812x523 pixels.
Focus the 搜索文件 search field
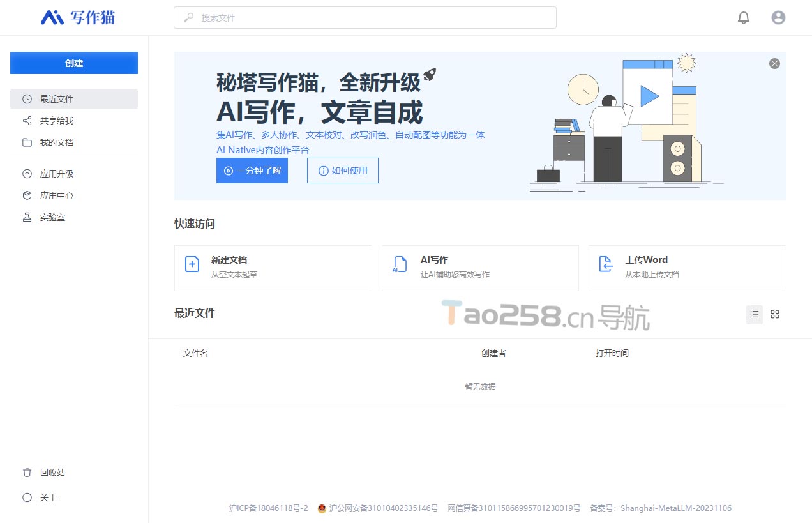click(365, 18)
